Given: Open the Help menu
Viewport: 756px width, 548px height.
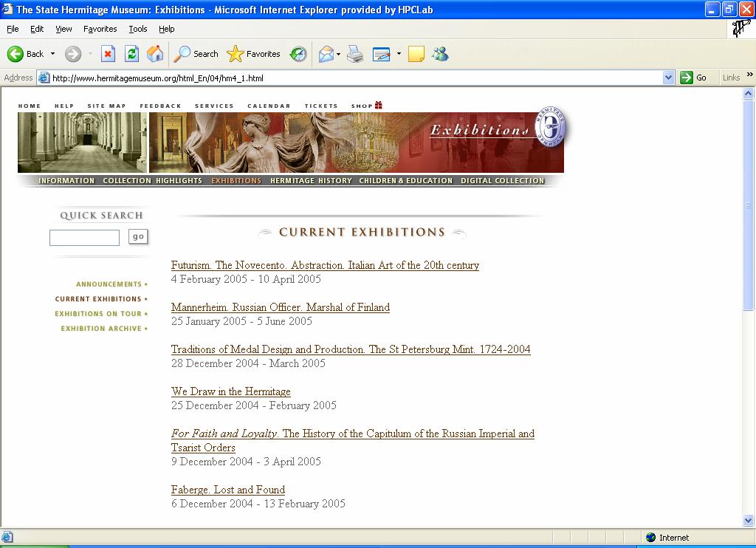Looking at the screenshot, I should coord(166,29).
